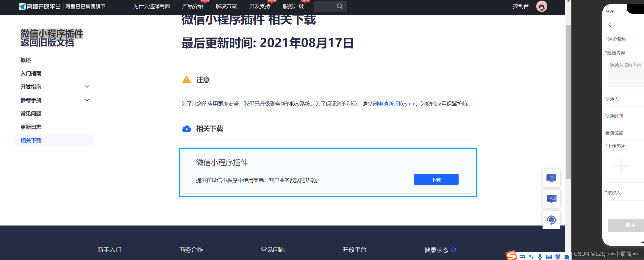The height and width of the screenshot is (260, 644).
Task: Click the page vertical scrollbar thumb
Action: [568, 102]
